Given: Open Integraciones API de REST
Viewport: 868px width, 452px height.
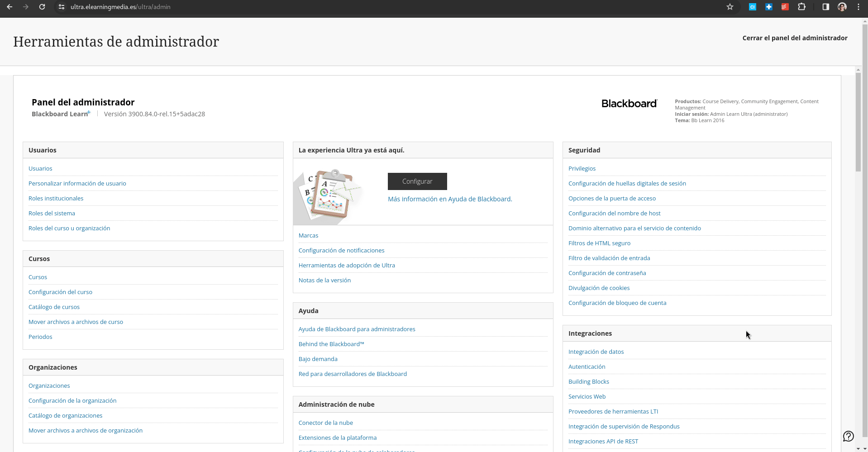Looking at the screenshot, I should 603,441.
